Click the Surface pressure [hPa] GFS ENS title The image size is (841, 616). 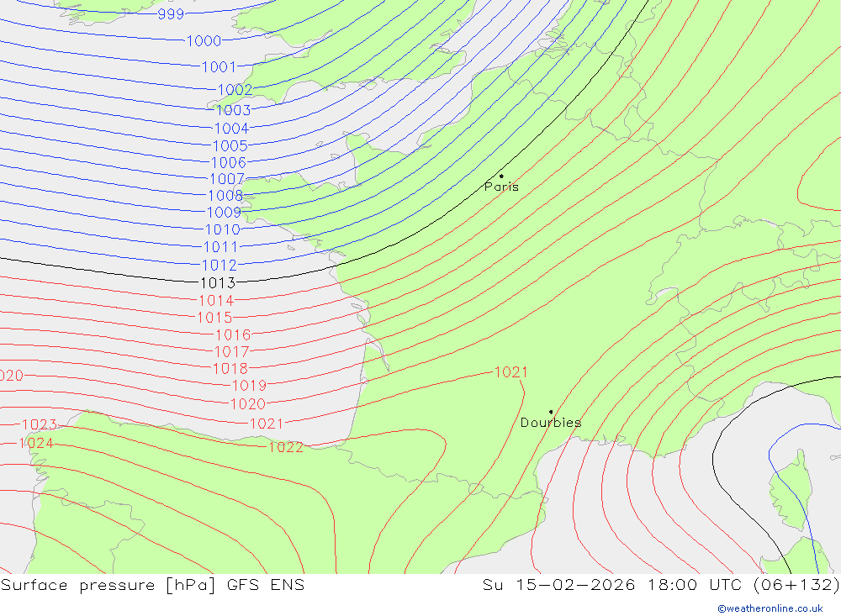pos(152,585)
